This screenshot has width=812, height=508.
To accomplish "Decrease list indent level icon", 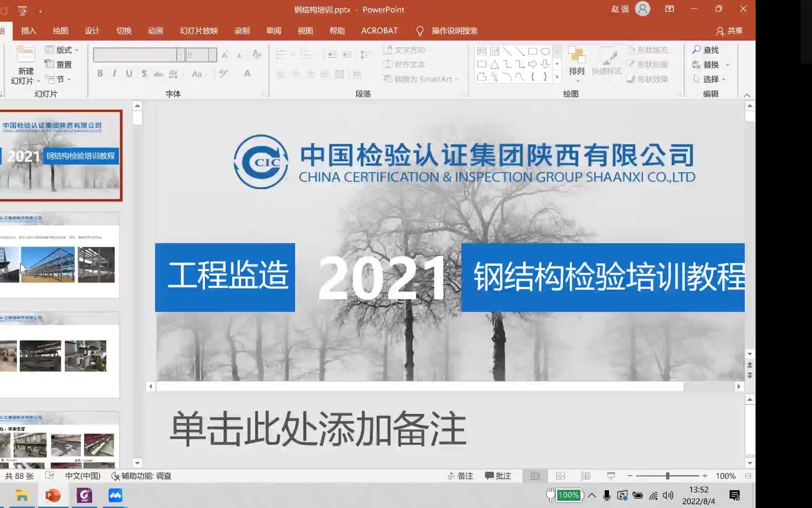I will (x=332, y=55).
